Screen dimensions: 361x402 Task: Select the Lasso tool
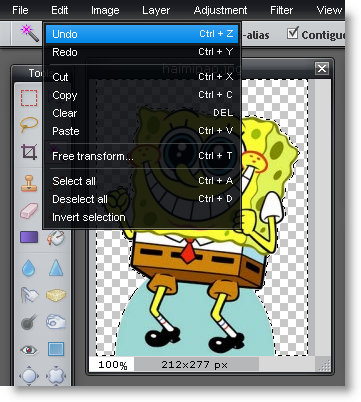pos(29,125)
